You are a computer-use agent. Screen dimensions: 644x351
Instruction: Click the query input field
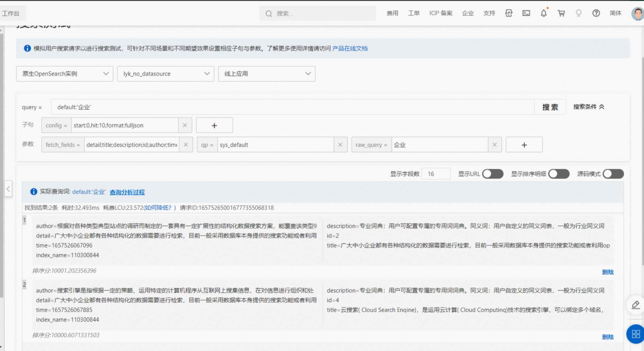pyautogui.click(x=293, y=107)
